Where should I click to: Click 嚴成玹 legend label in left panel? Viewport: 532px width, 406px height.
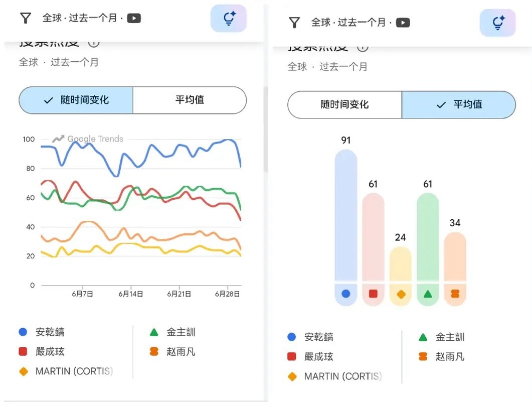(50, 352)
